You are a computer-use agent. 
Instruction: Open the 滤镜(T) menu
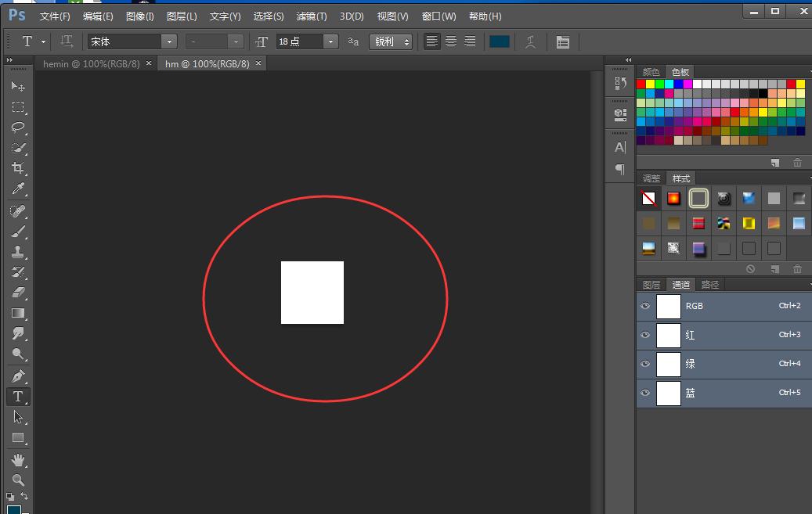[312, 16]
